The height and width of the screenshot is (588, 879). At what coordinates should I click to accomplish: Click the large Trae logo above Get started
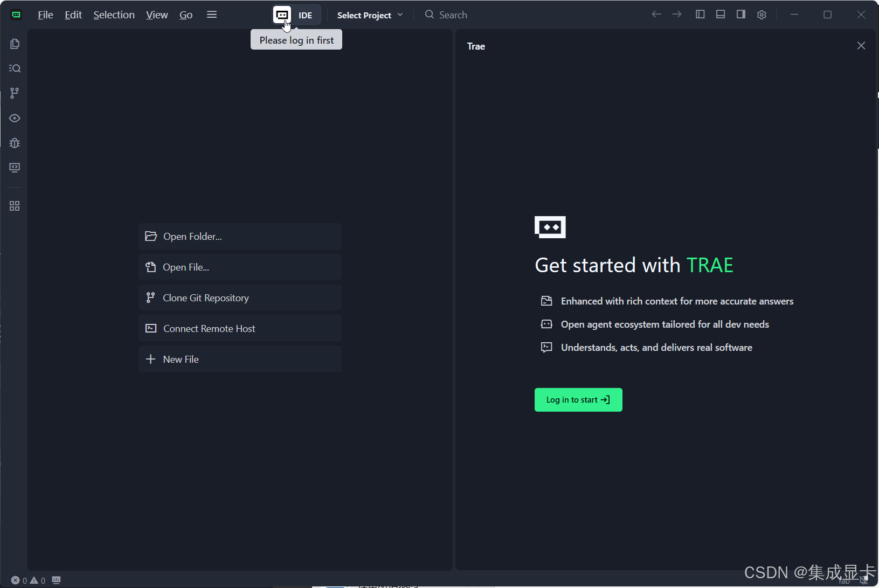pos(550,227)
